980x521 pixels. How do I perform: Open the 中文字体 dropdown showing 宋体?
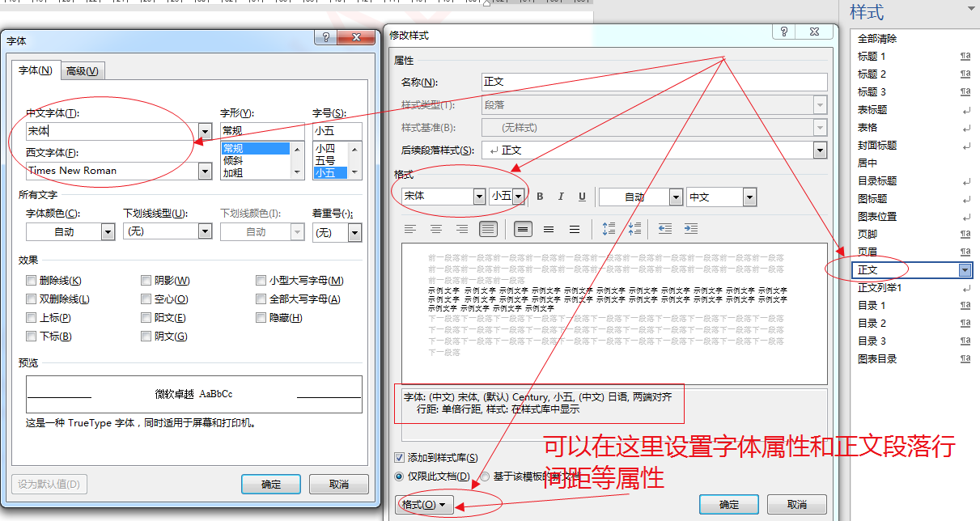(205, 130)
